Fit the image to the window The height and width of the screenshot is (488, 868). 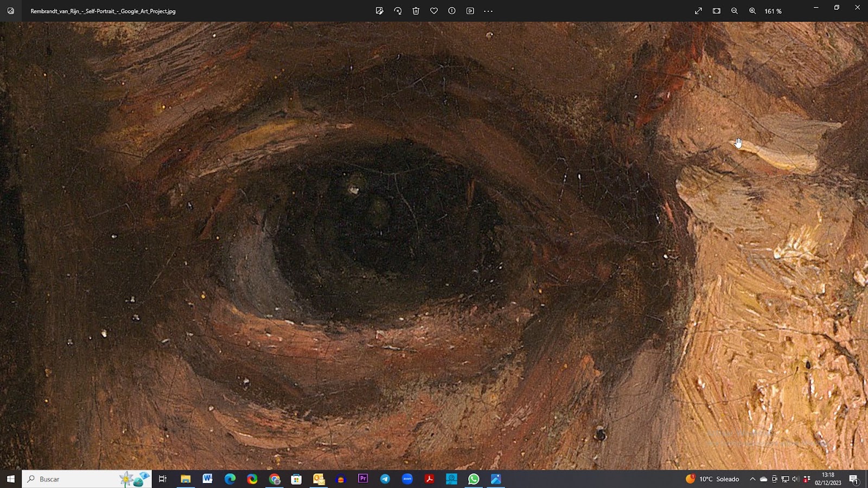[717, 11]
